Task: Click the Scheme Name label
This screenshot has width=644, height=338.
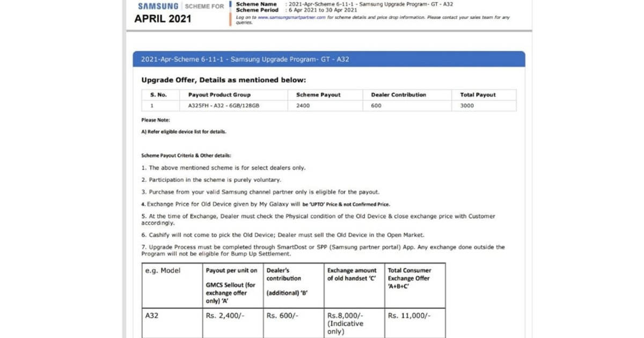Action: 257,4
